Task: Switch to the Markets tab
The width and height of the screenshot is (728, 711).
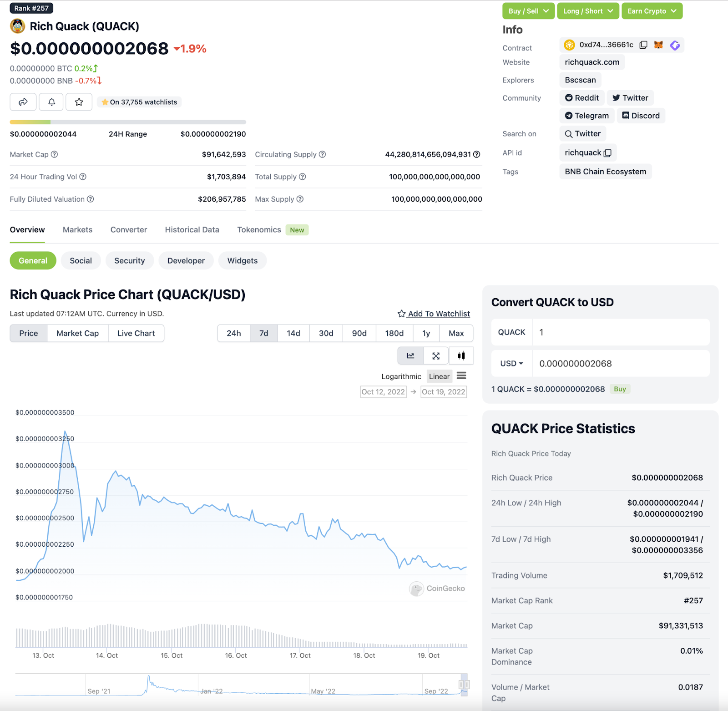Action: point(78,230)
